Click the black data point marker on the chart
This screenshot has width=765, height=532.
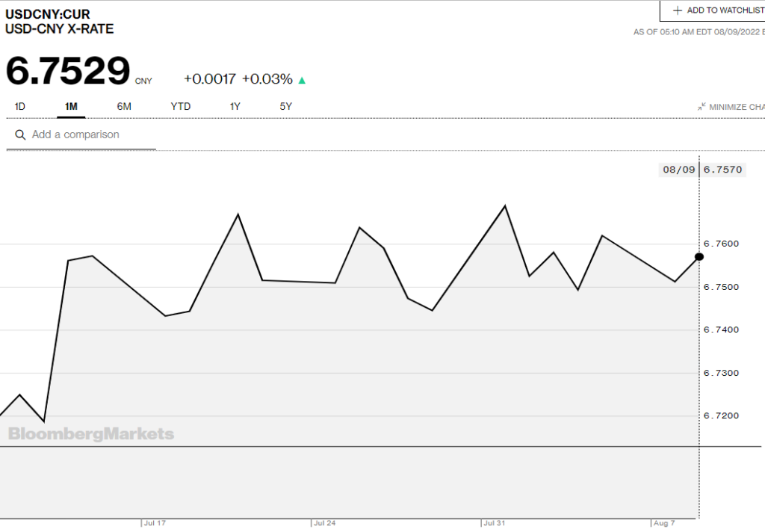pyautogui.click(x=699, y=257)
